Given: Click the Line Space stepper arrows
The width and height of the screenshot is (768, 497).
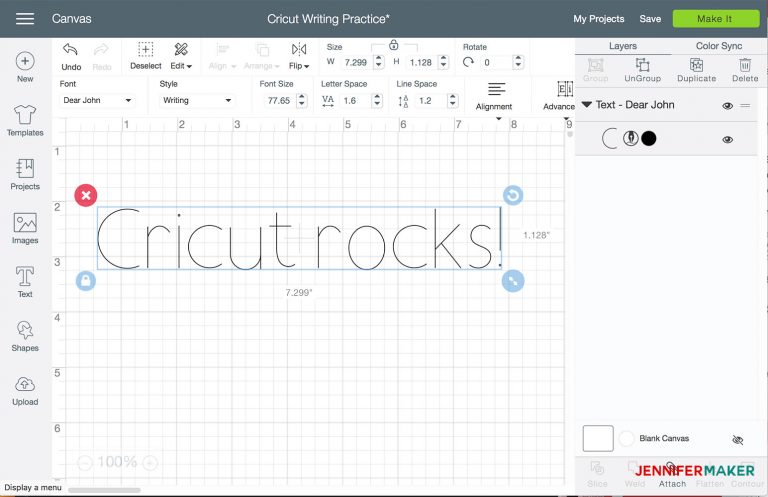Looking at the screenshot, I should click(x=453, y=100).
